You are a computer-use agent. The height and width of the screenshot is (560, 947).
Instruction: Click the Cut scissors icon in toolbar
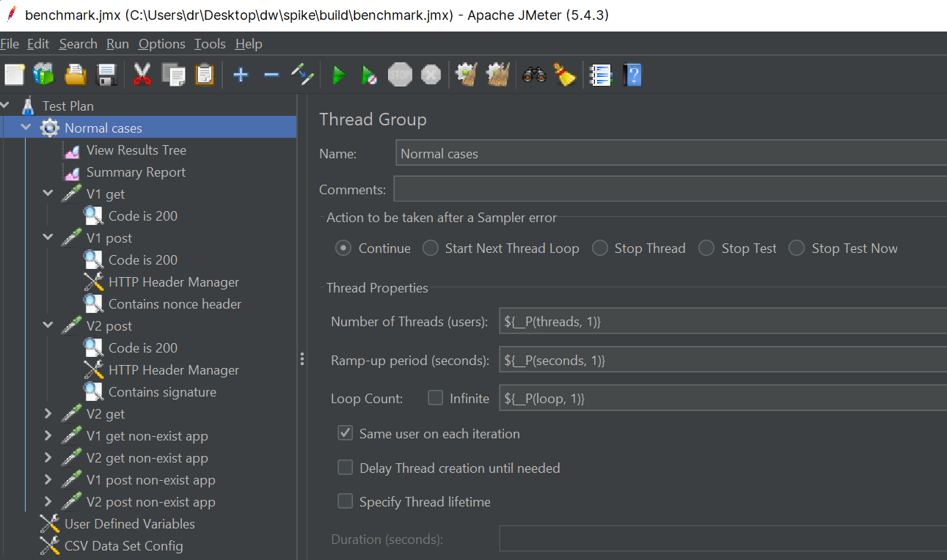coord(142,75)
